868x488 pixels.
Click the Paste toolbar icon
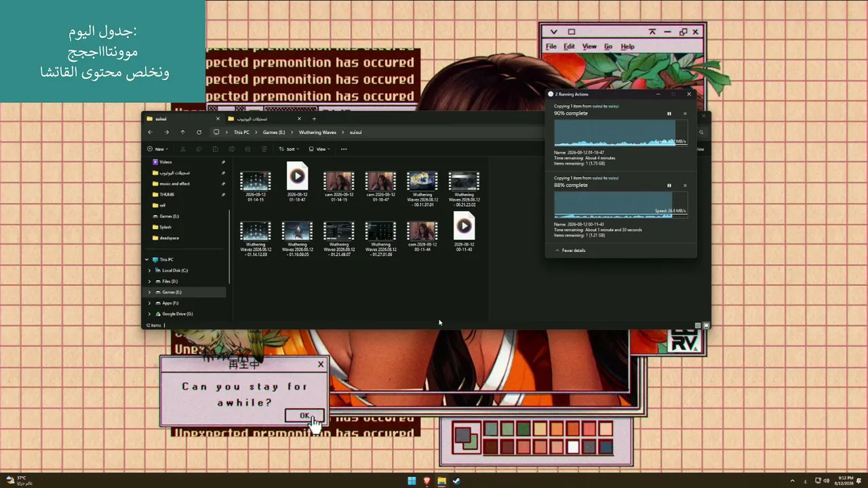216,149
